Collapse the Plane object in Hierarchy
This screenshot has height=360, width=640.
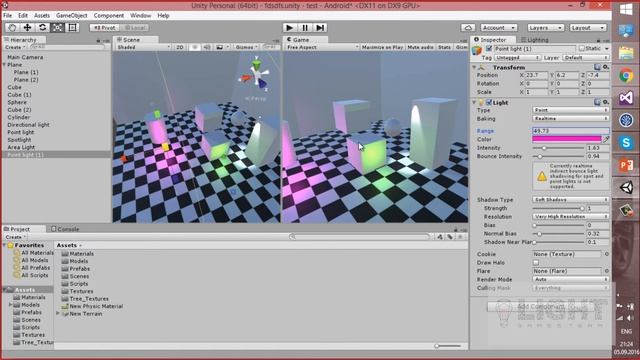pos(4,64)
